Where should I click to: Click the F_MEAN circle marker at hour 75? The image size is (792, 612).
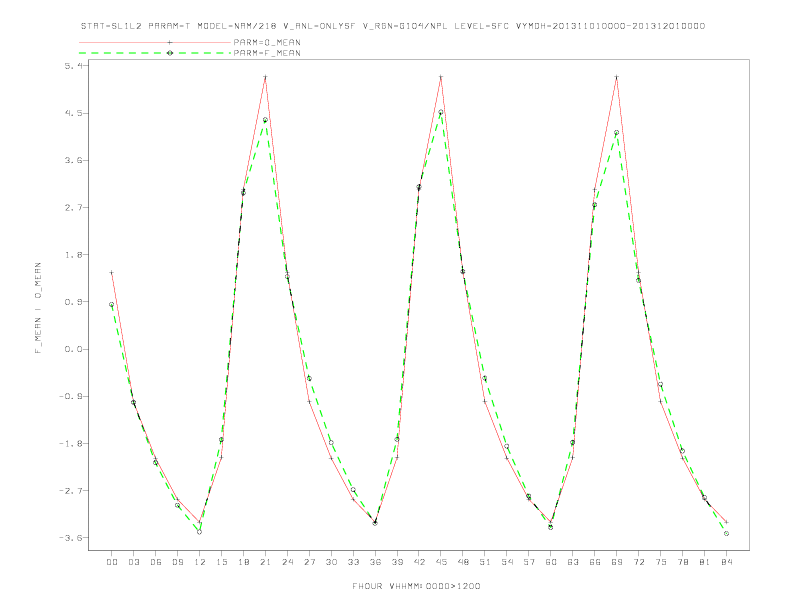click(x=661, y=385)
